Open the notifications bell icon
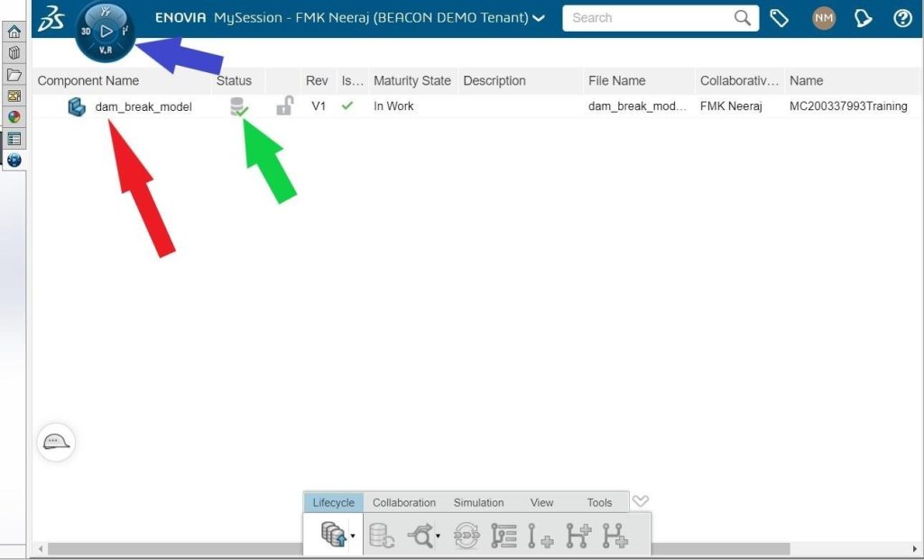This screenshot has width=924, height=560. tap(864, 18)
